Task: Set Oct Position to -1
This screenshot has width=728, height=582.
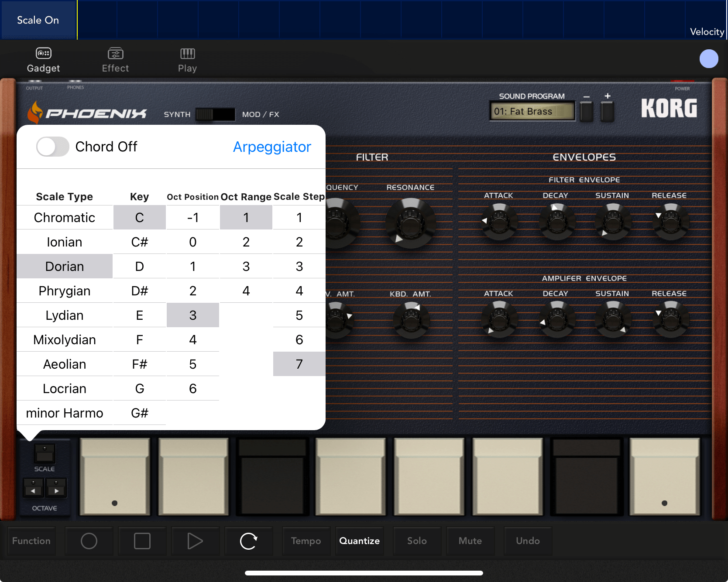Action: [193, 217]
